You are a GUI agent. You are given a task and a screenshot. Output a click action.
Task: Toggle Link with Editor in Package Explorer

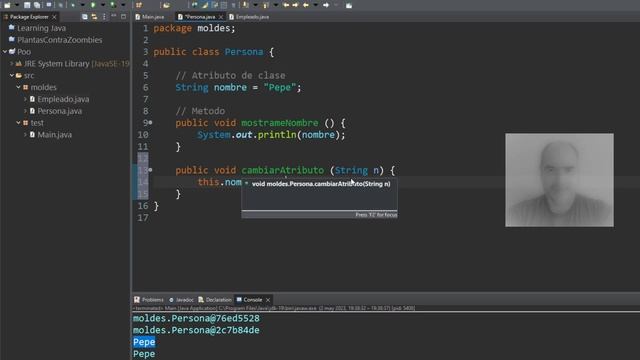click(94, 17)
